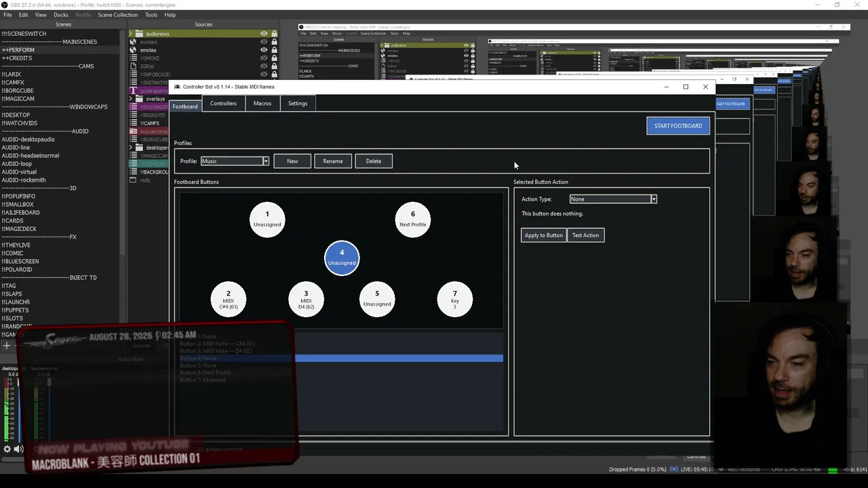Image resolution: width=868 pixels, height=488 pixels.
Task: Expand the audionews group arrow
Action: pos(132,34)
